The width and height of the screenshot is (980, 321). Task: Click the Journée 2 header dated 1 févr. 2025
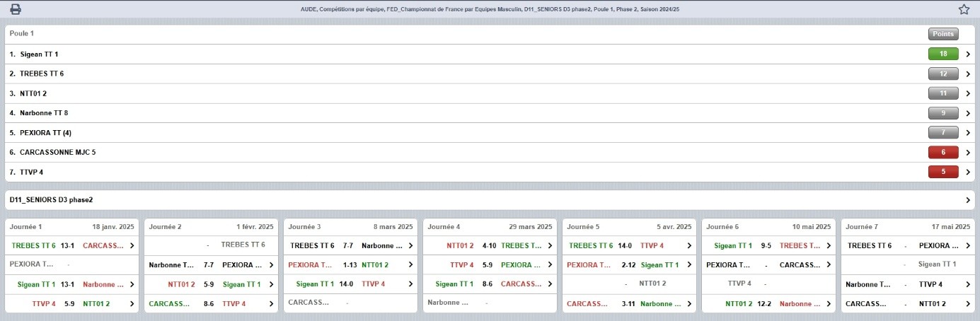pyautogui.click(x=212, y=227)
